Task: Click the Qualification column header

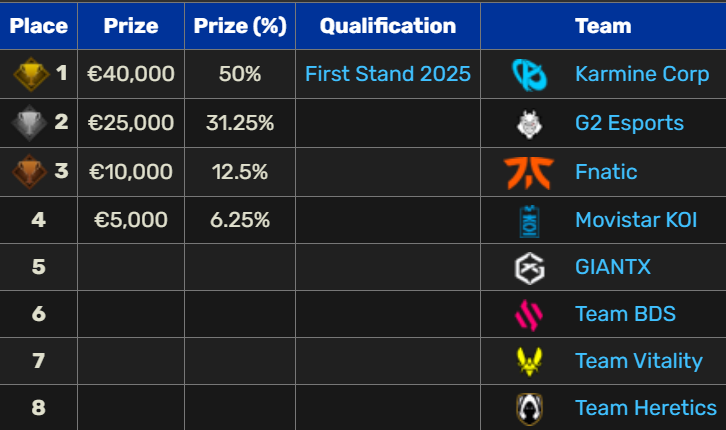Action: point(388,26)
